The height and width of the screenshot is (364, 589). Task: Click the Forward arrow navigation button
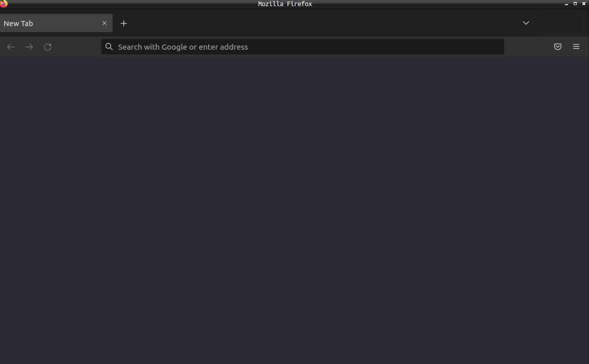coord(29,47)
